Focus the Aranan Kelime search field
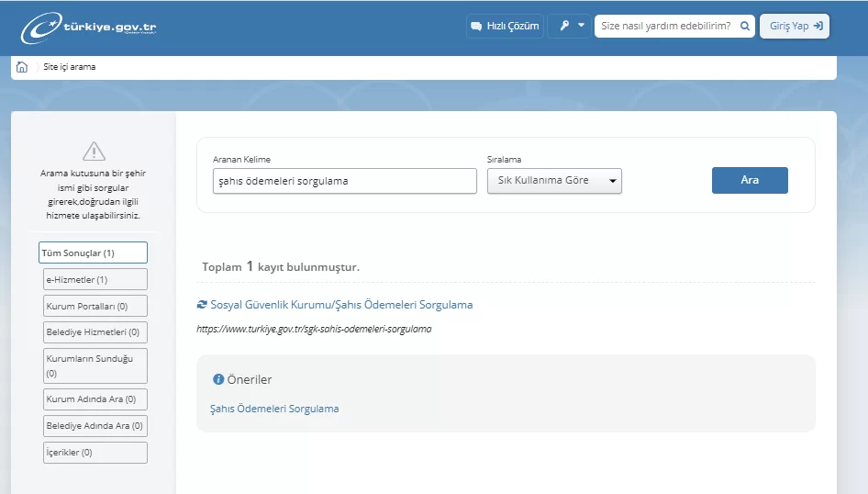Image resolution: width=868 pixels, height=494 pixels. click(344, 181)
